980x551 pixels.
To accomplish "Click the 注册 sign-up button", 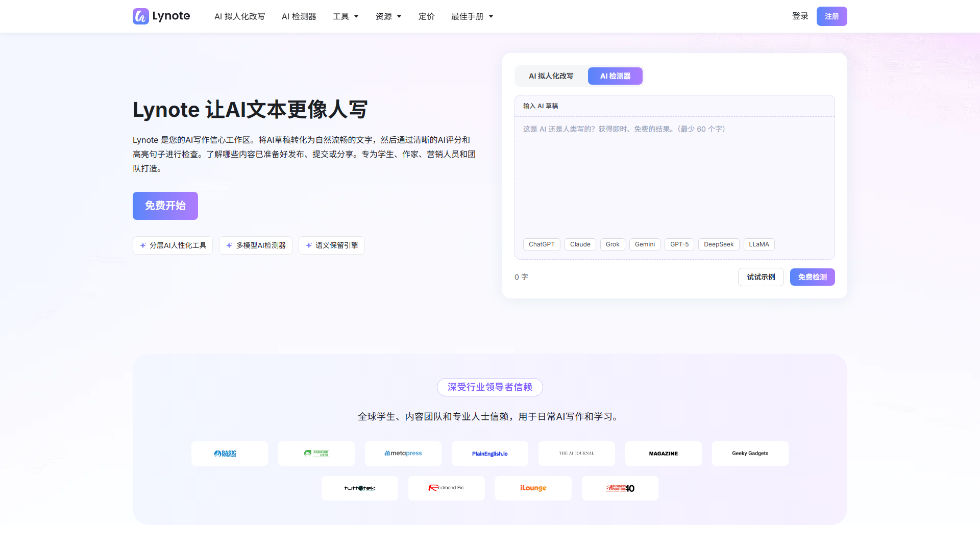I will (832, 16).
